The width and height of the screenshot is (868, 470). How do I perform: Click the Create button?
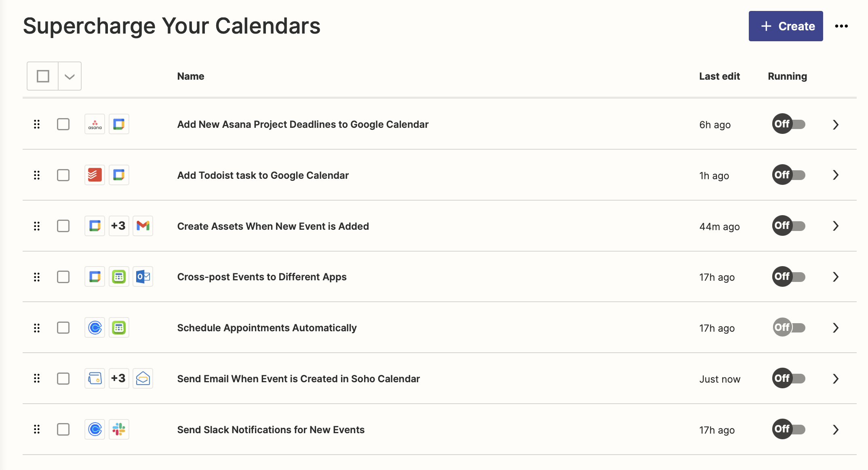click(x=786, y=26)
